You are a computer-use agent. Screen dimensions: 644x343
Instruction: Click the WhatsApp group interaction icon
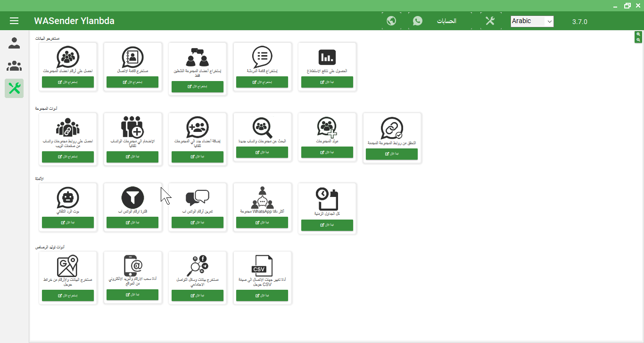pos(262,197)
